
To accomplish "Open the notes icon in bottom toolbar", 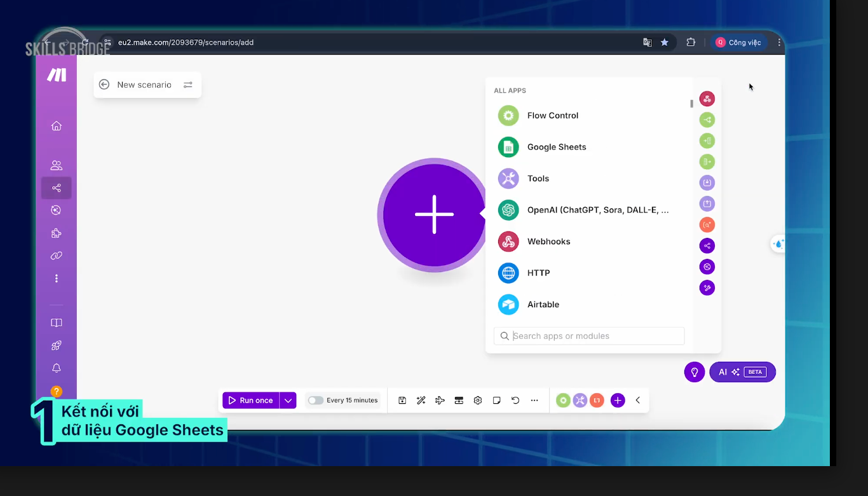I will point(497,401).
